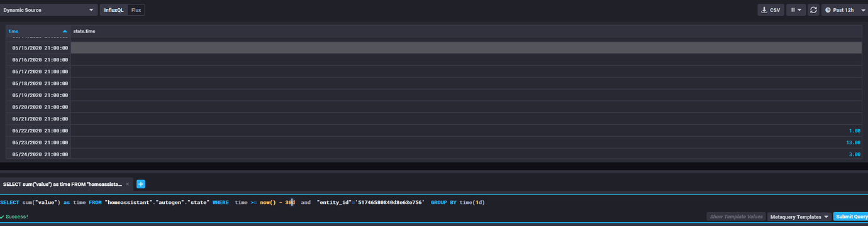Viewport: 868px width, 226px height.
Task: Select the 05/23/2020 21:00:00 timestamp cell
Action: [x=38, y=143]
